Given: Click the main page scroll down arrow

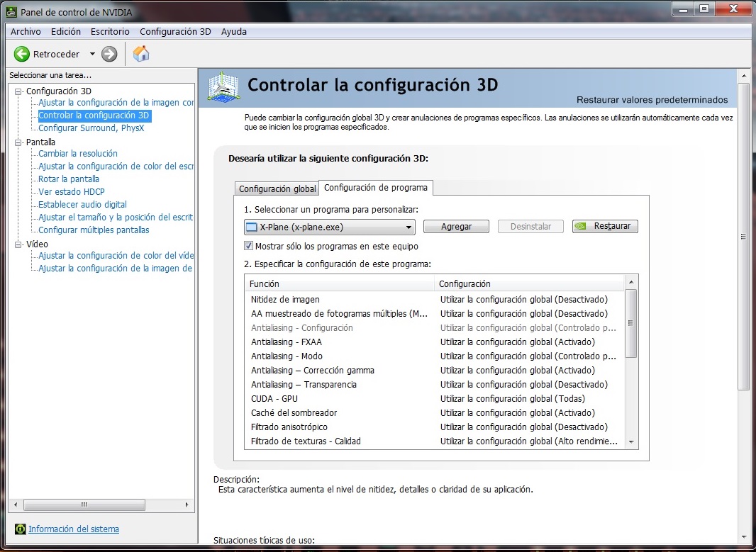Looking at the screenshot, I should 744,536.
